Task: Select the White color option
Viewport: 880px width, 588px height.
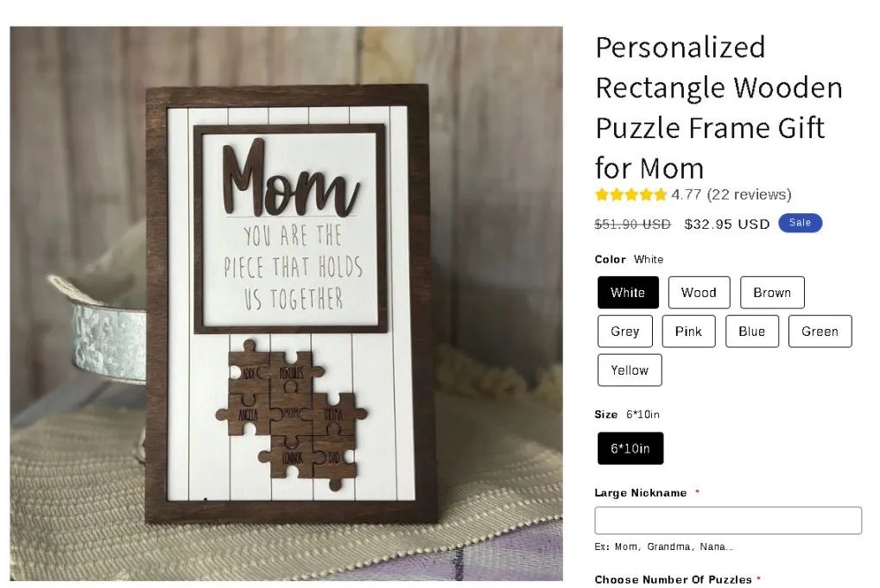Action: [628, 293]
